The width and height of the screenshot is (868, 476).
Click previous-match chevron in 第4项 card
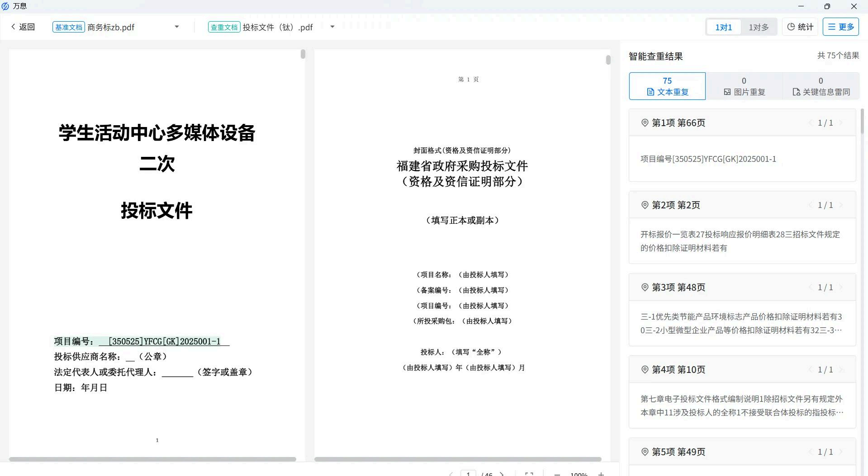pyautogui.click(x=810, y=370)
